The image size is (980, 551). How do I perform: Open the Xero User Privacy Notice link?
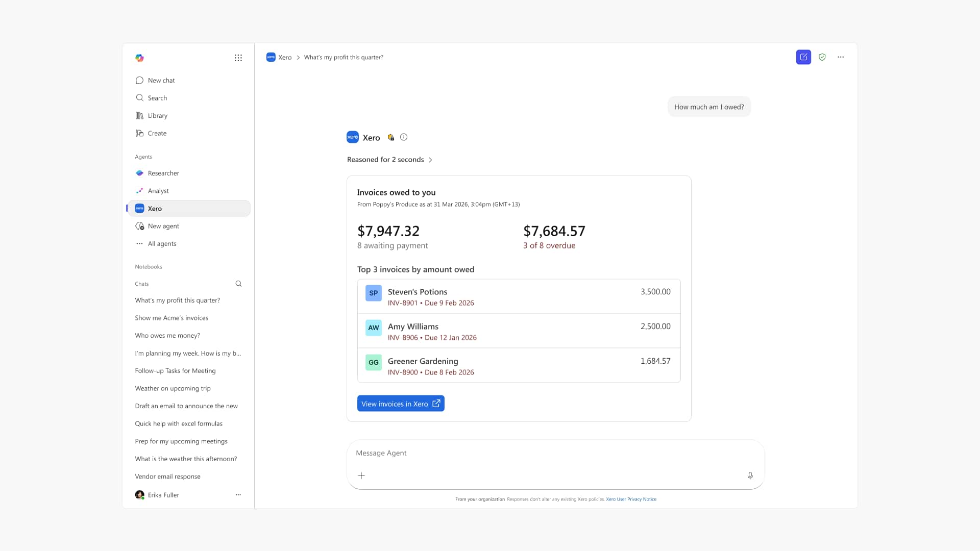631,499
